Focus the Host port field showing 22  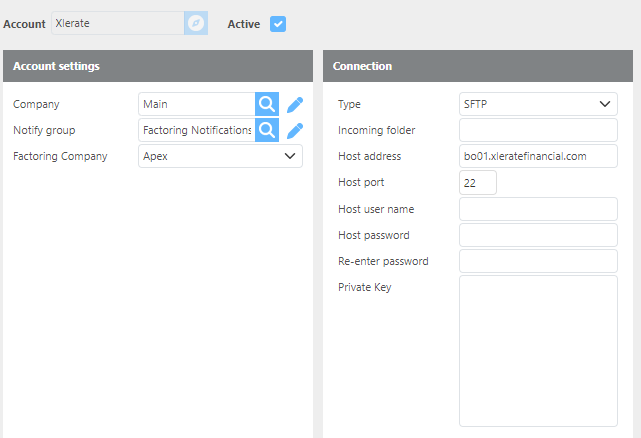coord(477,182)
